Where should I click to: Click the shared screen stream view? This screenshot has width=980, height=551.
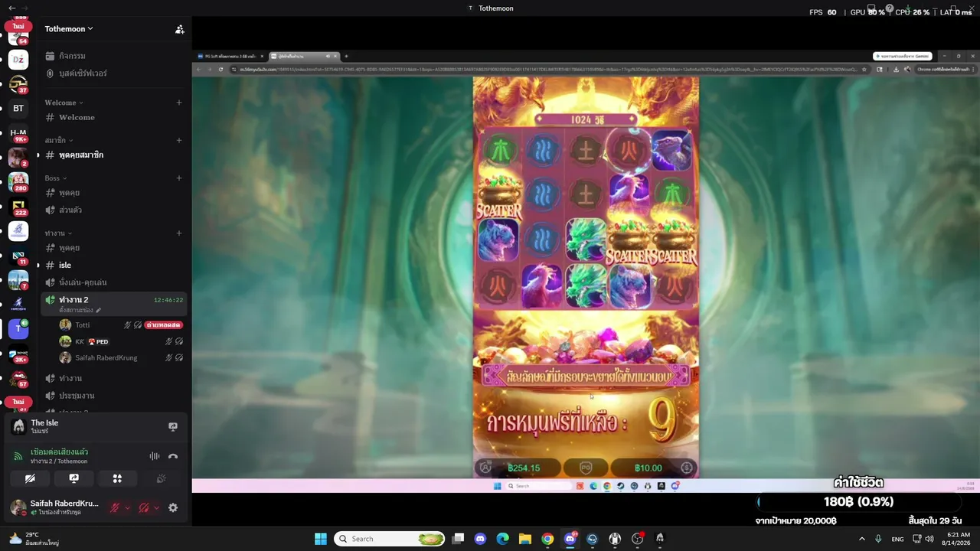click(x=586, y=272)
